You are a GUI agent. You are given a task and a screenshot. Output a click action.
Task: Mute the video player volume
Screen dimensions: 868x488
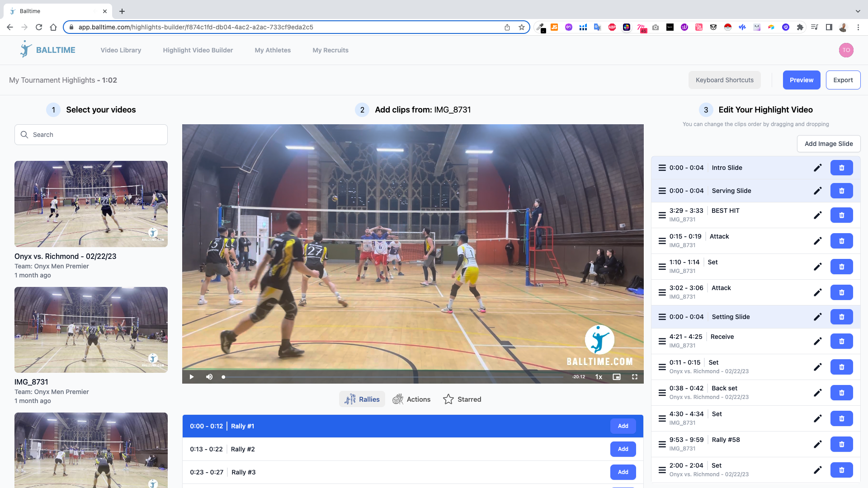pos(209,377)
